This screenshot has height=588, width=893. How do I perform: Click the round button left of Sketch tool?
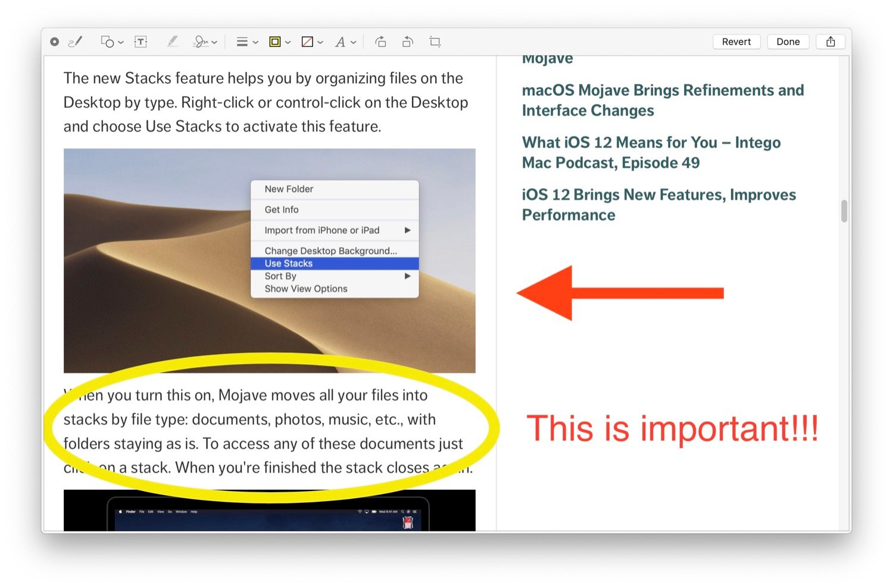(55, 42)
